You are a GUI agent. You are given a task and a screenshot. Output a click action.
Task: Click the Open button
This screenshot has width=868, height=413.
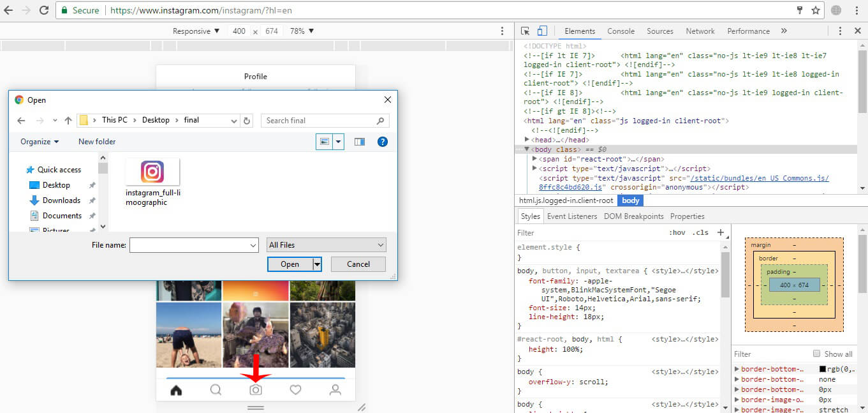[290, 264]
